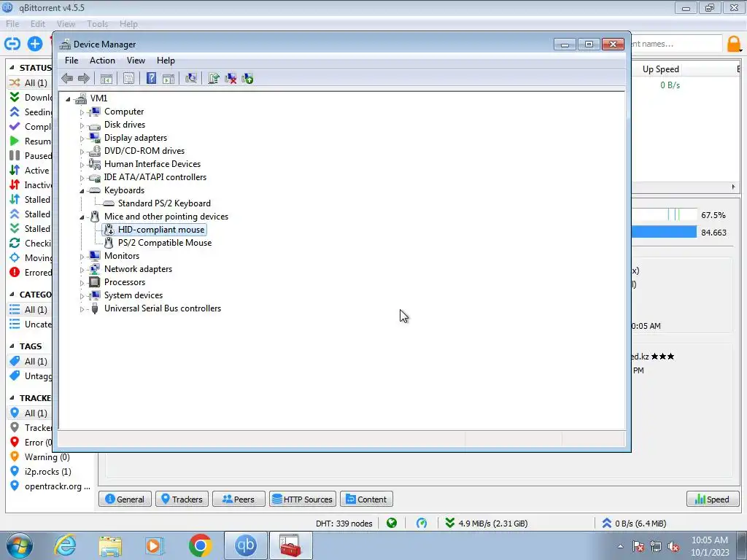Click the green connection status globe icon
747x560 pixels.
pyautogui.click(x=392, y=524)
